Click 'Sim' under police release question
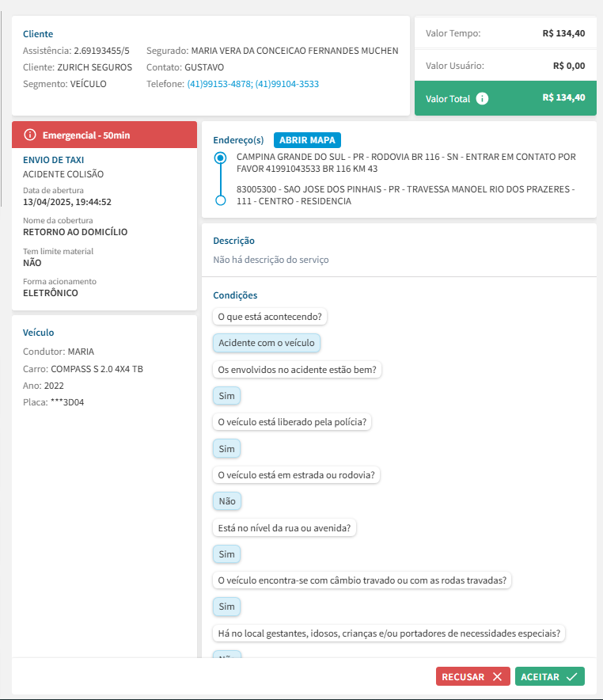This screenshot has width=603, height=700. (x=226, y=449)
